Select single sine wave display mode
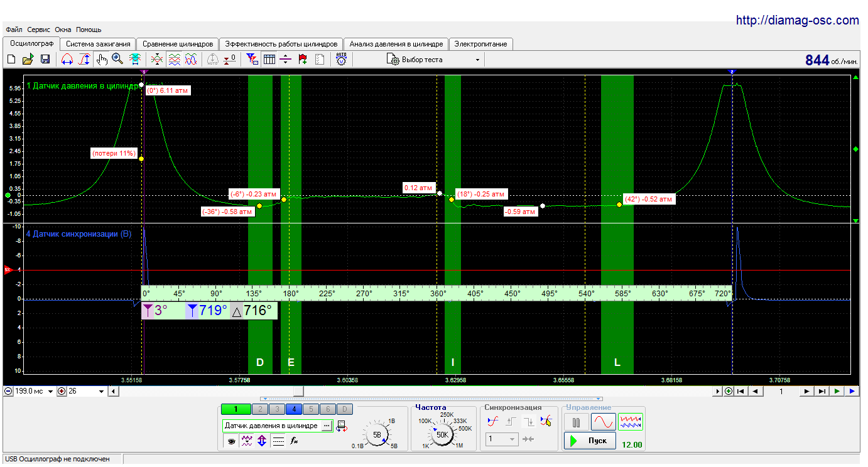Viewport: 868px width, 467px height. tap(603, 422)
